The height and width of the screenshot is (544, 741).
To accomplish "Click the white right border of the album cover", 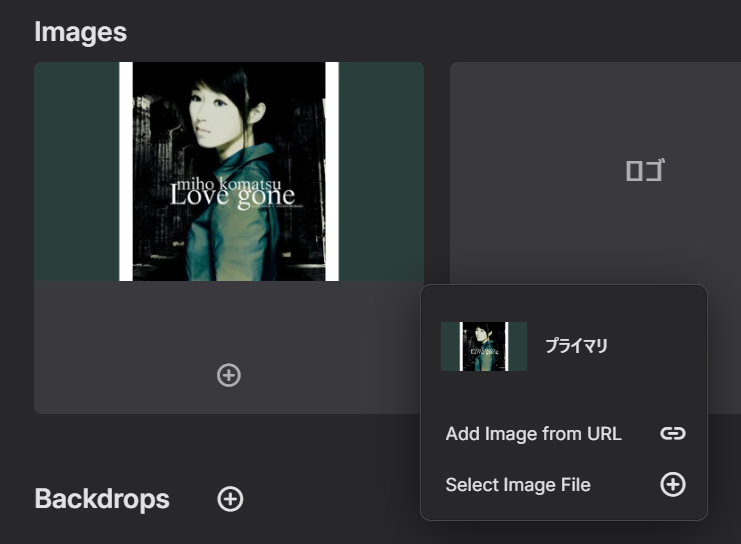I will (x=332, y=170).
